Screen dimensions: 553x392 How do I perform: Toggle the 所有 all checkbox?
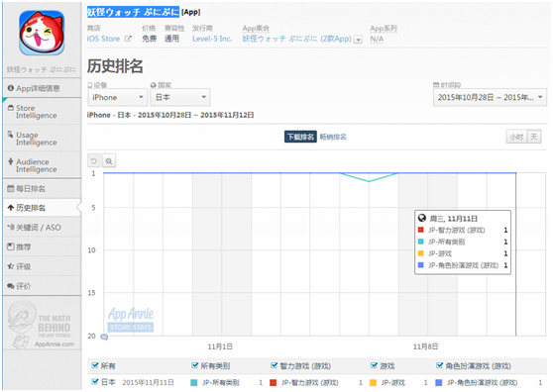point(94,365)
